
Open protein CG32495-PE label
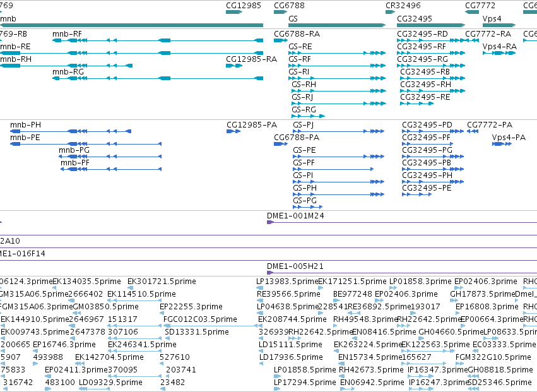point(427,188)
